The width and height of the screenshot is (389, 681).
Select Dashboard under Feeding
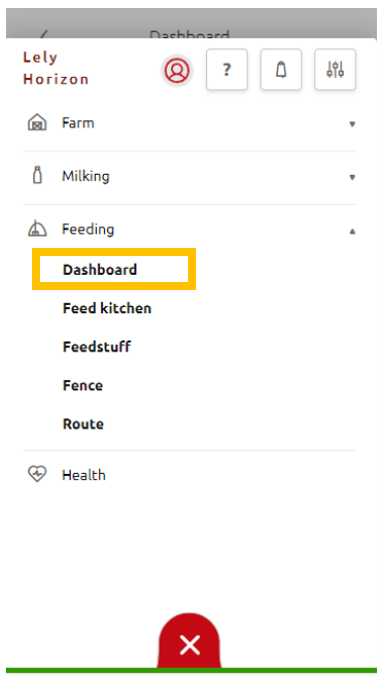(100, 269)
